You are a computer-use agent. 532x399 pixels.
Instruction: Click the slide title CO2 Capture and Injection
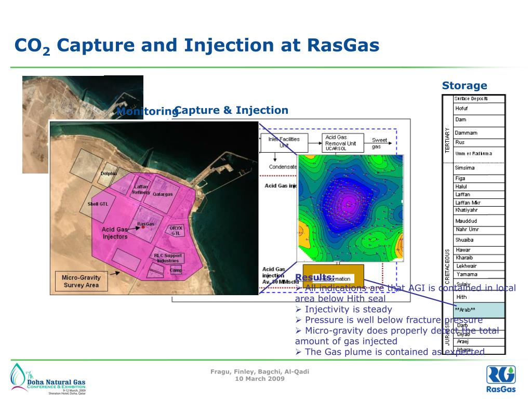[x=197, y=46]
